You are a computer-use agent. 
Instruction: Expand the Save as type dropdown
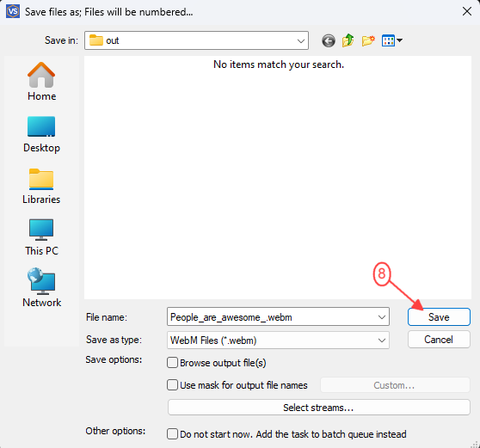382,341
